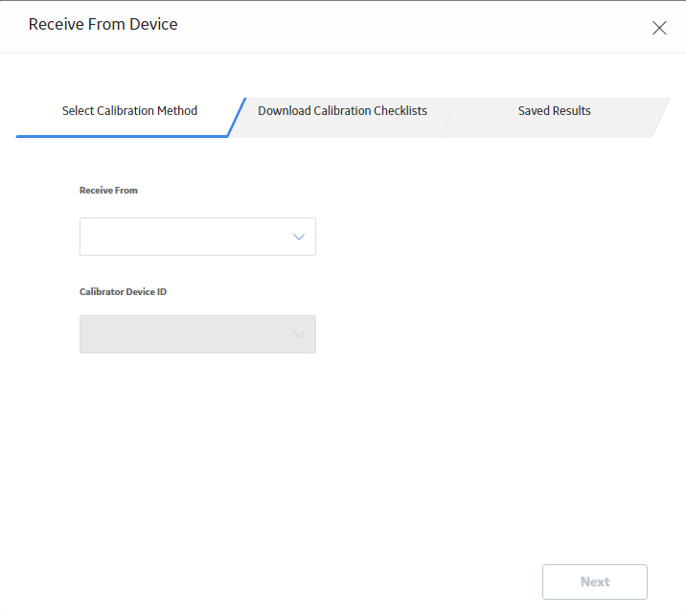Open the disabled Calibrator Device ID dropdown
This screenshot has height=616, width=686.
click(197, 334)
